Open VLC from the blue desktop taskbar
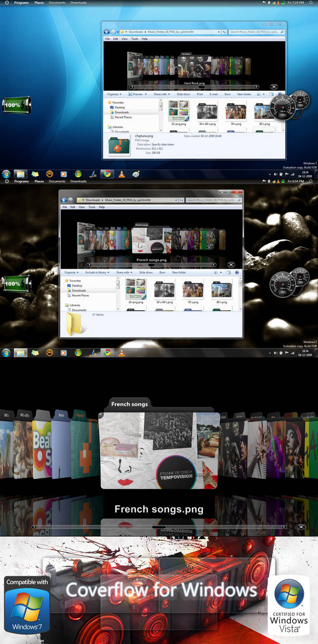 tap(122, 174)
